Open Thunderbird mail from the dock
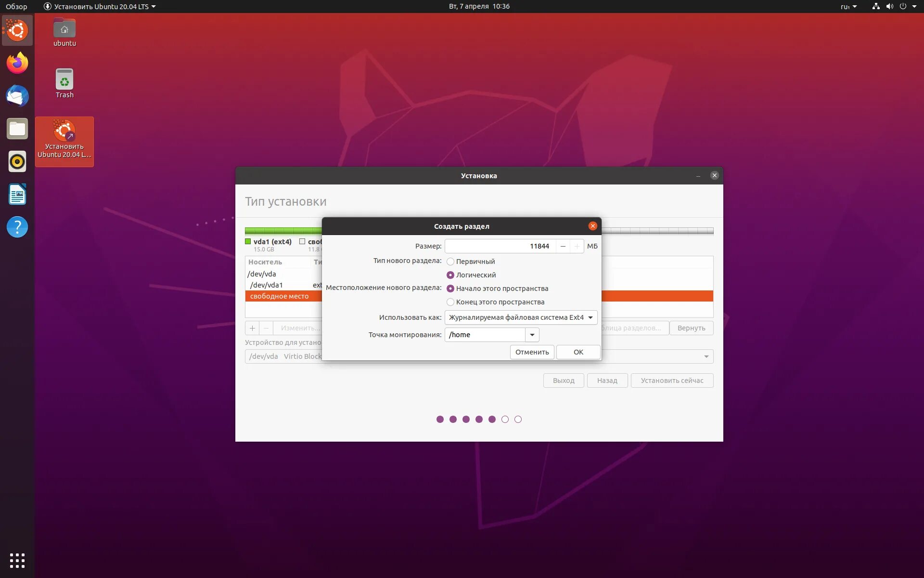924x578 pixels. click(17, 96)
